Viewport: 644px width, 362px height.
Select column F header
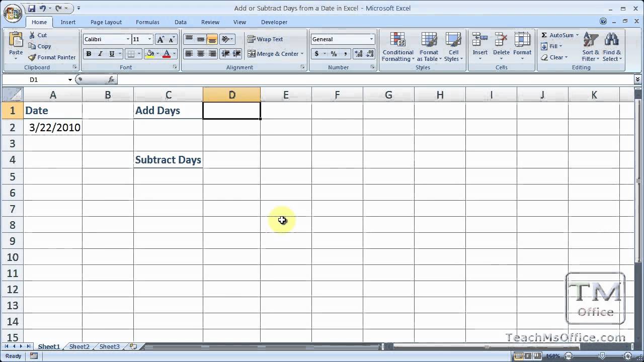[x=337, y=95]
